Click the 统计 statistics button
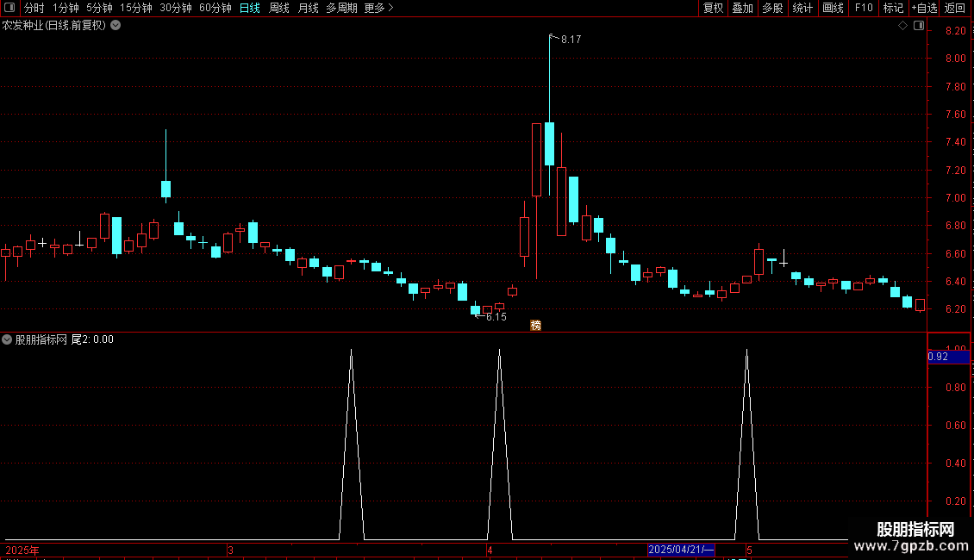 (802, 8)
